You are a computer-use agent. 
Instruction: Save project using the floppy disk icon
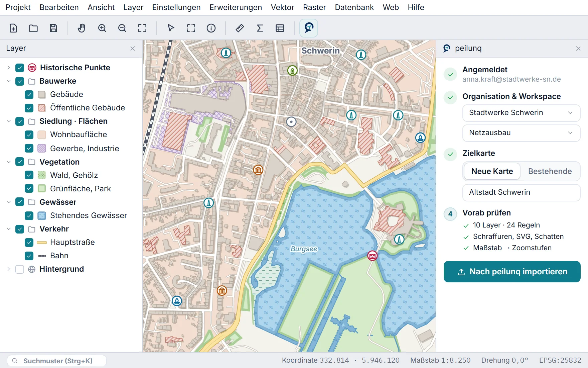tap(53, 28)
